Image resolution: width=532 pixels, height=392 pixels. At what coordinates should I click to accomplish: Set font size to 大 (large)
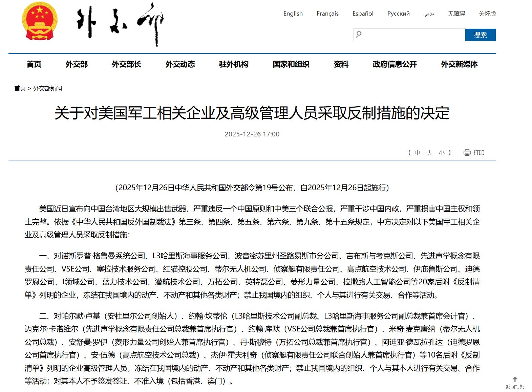click(429, 153)
